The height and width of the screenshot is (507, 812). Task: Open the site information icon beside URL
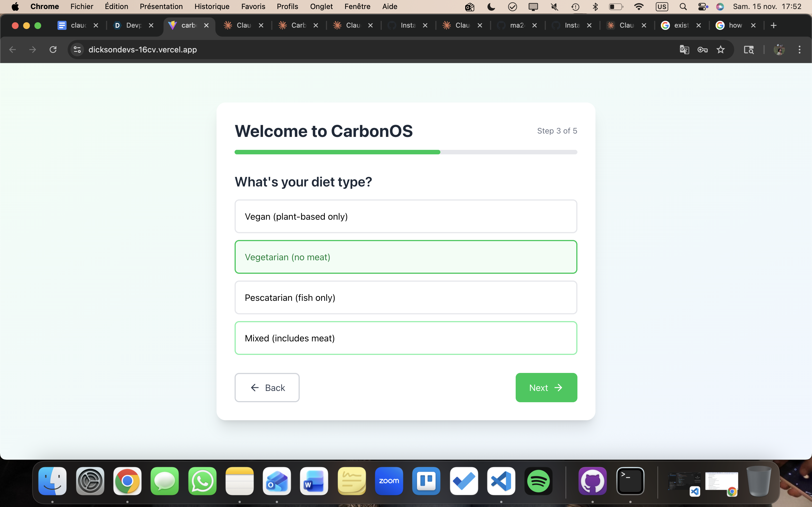point(78,50)
